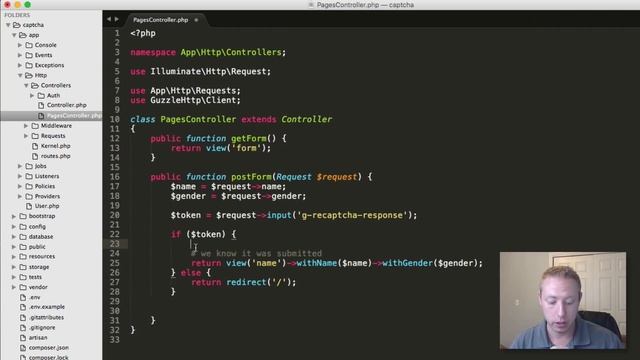This screenshot has height=360, width=640.
Task: Open routes.php from the sidebar
Action: [x=56, y=156]
